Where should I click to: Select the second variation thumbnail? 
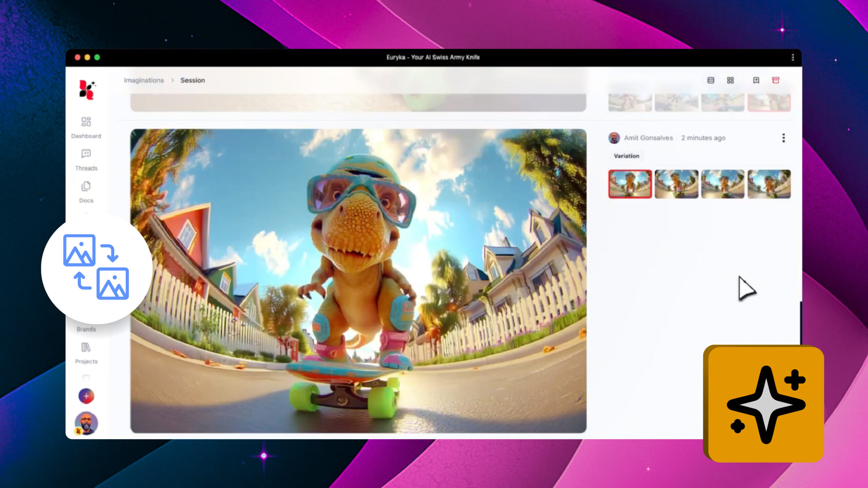(x=676, y=184)
